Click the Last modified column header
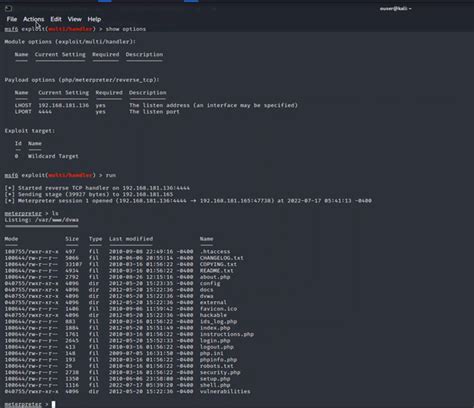 click(131, 239)
